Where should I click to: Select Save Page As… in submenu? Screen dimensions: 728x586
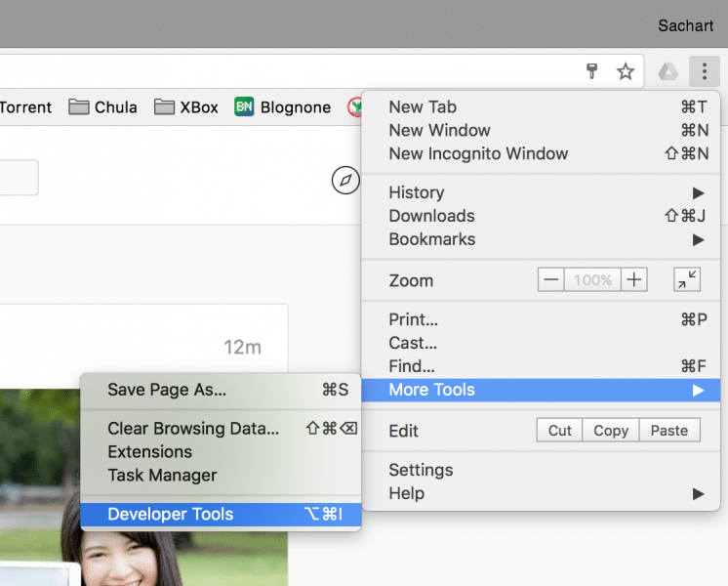(x=221, y=390)
